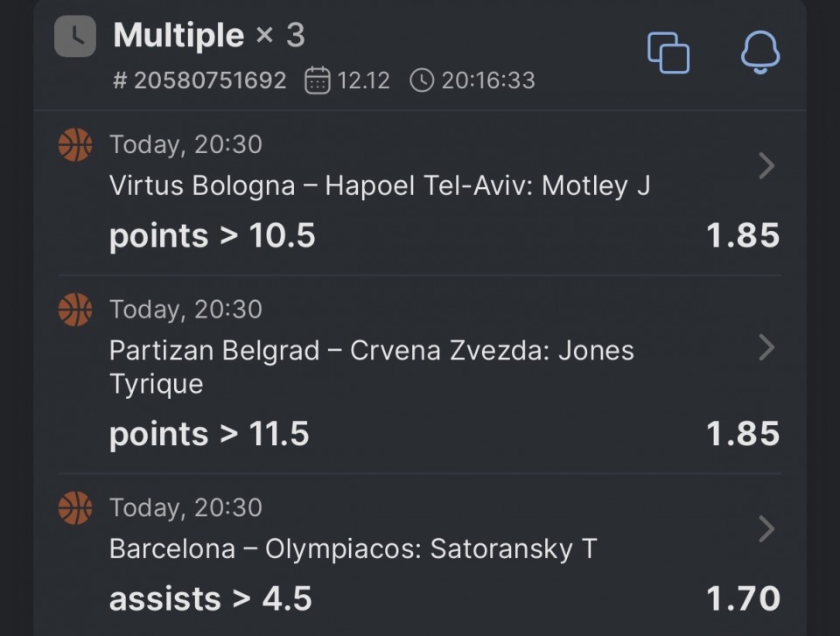Open Barcelona – Olympiacos Satoransky event
Screen dimensions: 840x636
pyautogui.click(x=353, y=549)
